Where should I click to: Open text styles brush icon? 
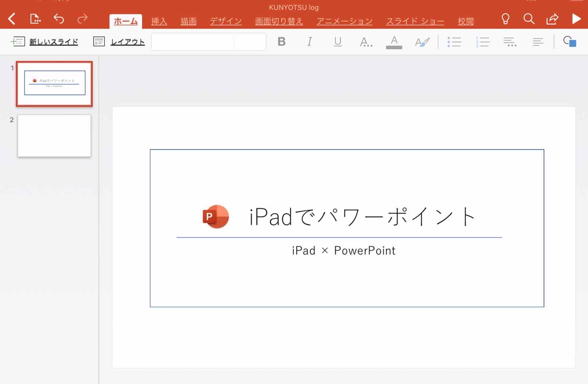pos(422,42)
